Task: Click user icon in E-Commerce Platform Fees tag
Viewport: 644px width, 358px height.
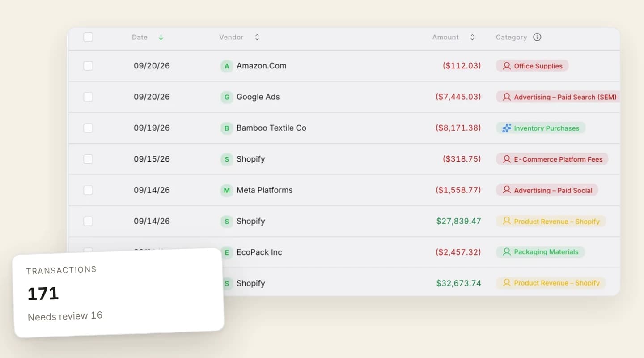Action: pyautogui.click(x=507, y=159)
